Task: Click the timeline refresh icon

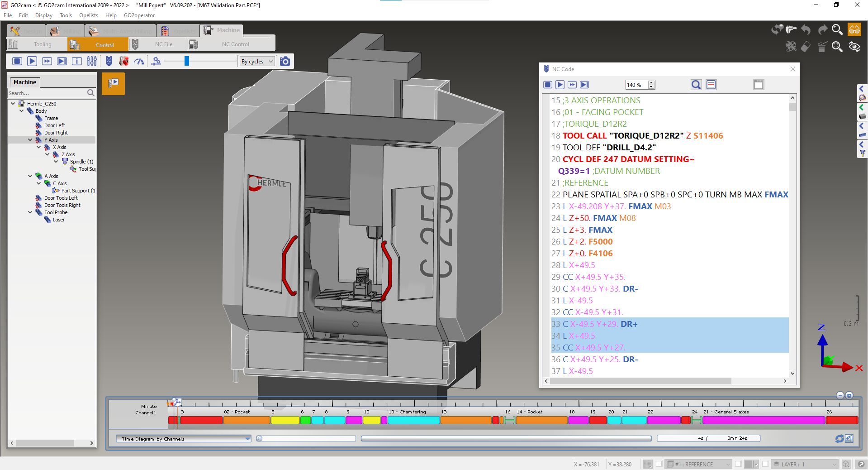Action: pos(840,438)
